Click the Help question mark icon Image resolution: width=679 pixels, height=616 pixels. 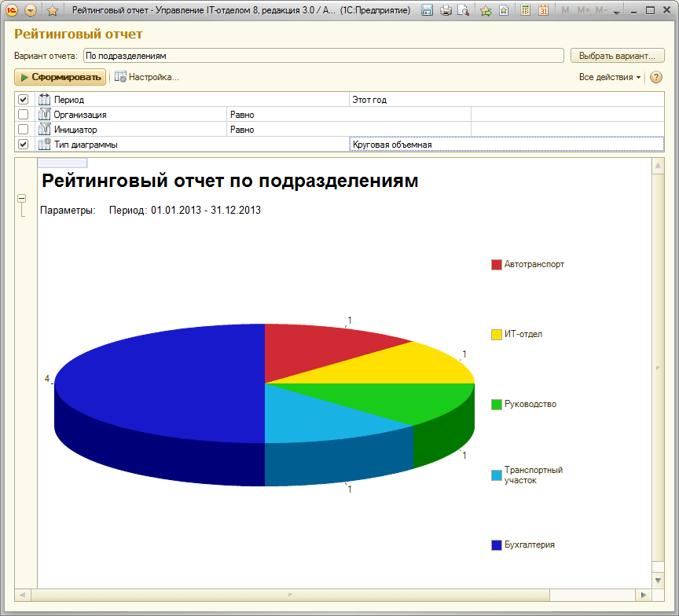click(656, 77)
